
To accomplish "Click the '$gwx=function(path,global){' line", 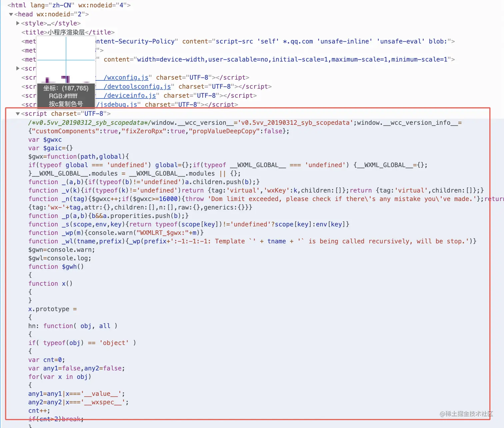I will (x=79, y=156).
